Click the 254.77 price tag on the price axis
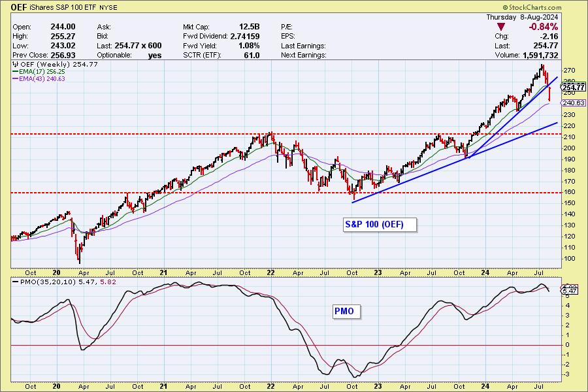This screenshot has width=588, height=392. [x=574, y=88]
